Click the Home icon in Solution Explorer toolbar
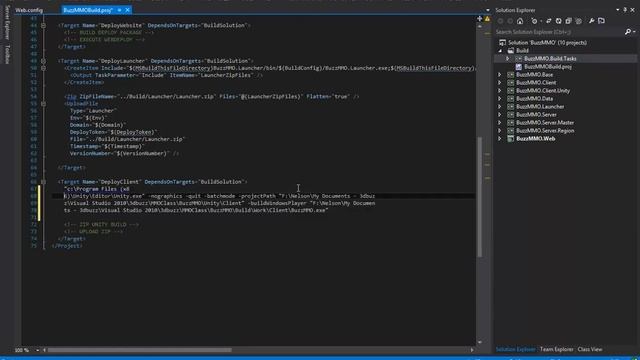Viewport: 640px width, 360px height. click(x=520, y=21)
